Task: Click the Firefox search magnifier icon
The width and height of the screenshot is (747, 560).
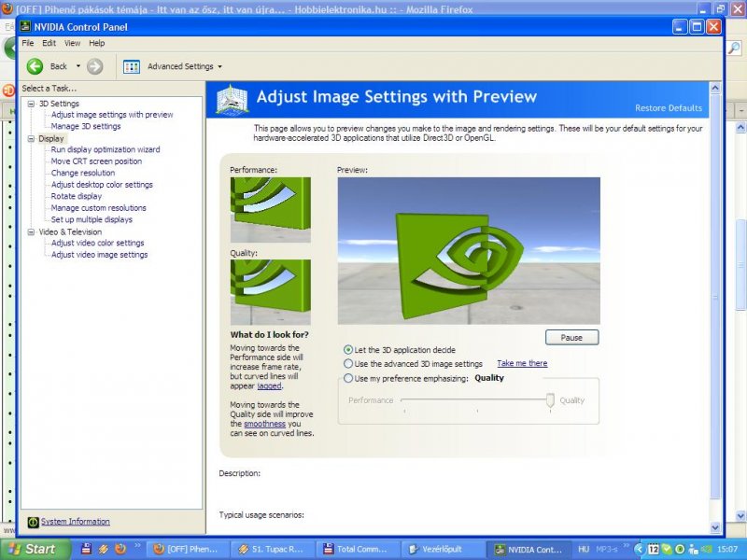Action: [734, 48]
